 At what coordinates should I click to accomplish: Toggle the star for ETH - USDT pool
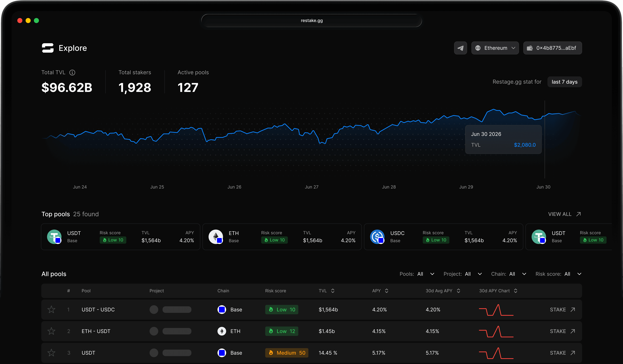[x=51, y=331]
